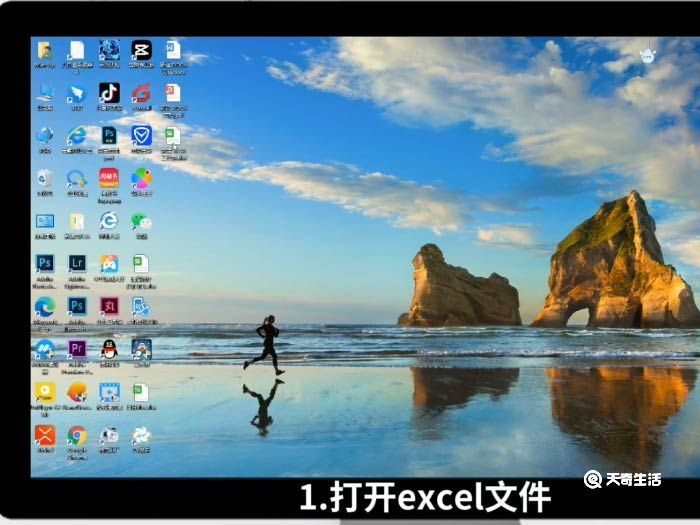Launch Photoshop shortcut right of Microsoft Edge

click(77, 306)
